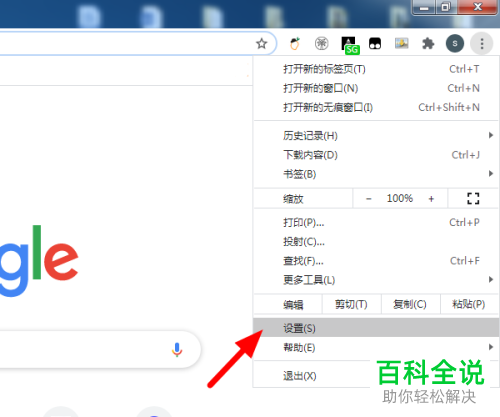Open 设置(S) settings
The width and height of the screenshot is (500, 417).
(376, 328)
